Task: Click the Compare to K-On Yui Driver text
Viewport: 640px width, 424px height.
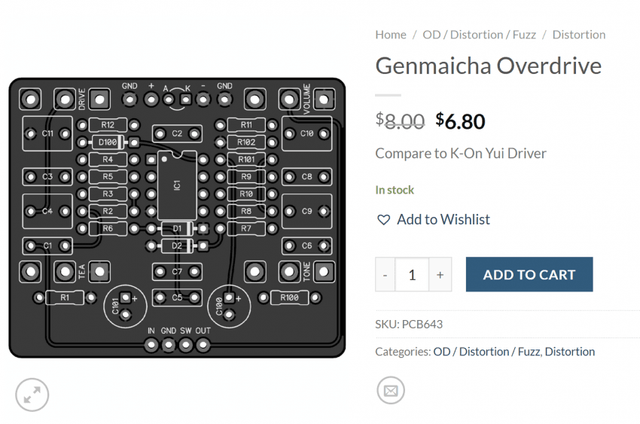Action: [460, 154]
